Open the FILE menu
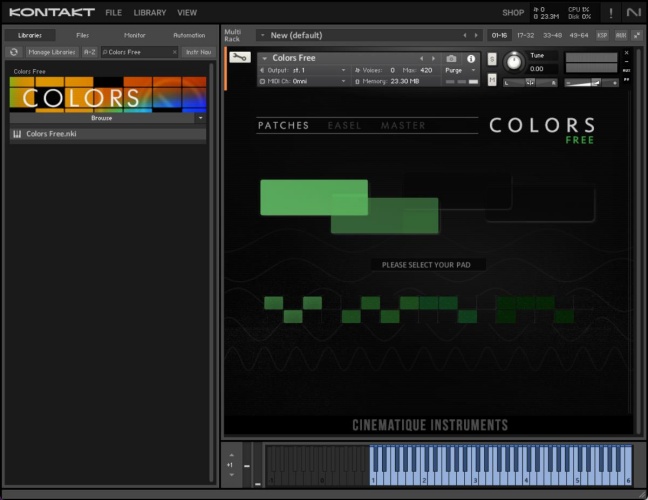 click(113, 13)
